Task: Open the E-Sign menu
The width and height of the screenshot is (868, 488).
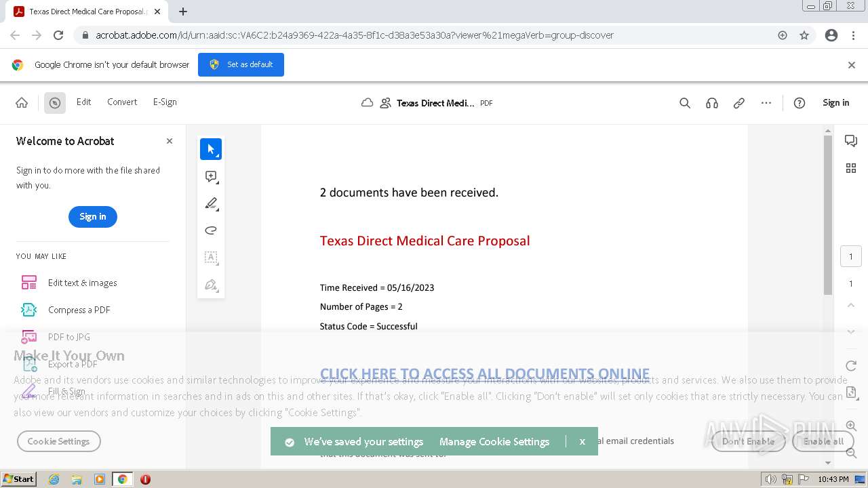Action: (x=165, y=102)
